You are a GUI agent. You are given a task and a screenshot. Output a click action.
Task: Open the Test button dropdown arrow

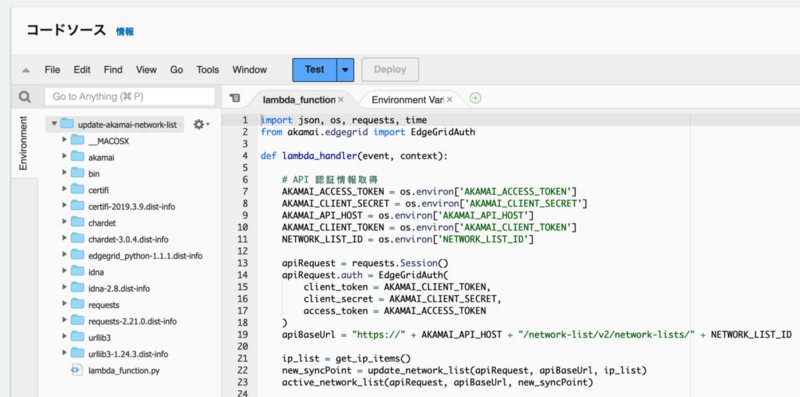(x=345, y=70)
